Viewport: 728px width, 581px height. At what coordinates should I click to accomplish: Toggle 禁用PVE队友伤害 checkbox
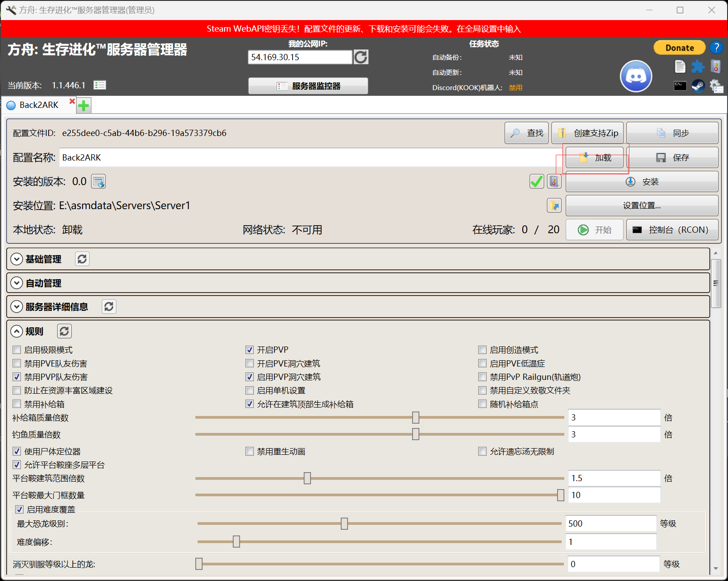pos(17,363)
